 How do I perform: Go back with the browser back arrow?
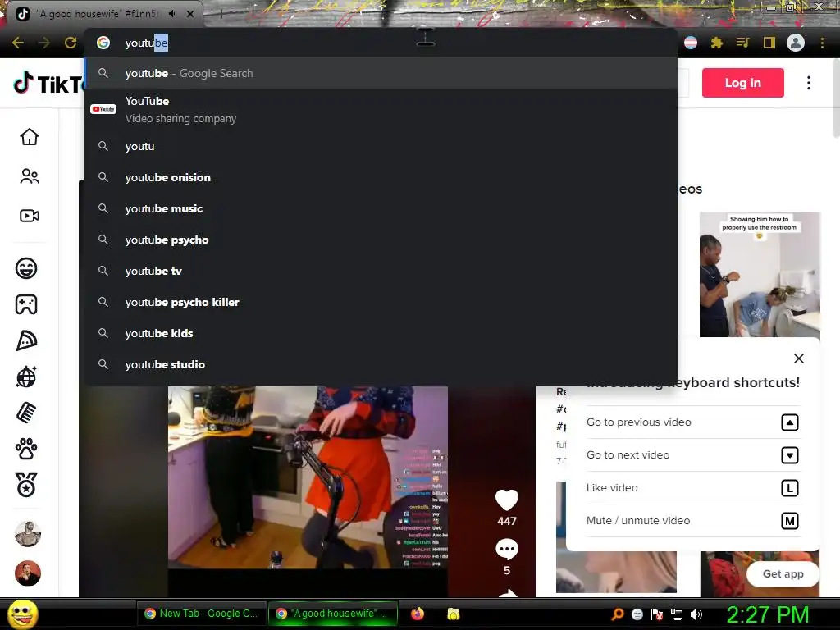point(18,43)
